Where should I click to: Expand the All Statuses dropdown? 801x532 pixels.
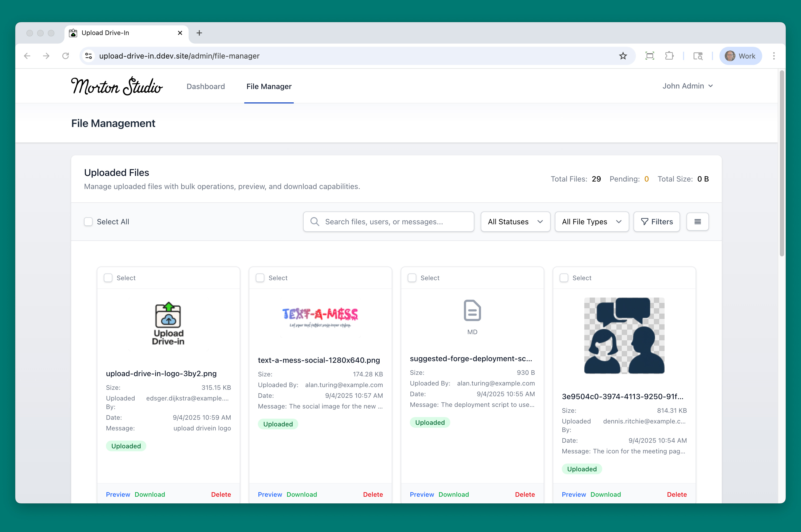tap(515, 222)
